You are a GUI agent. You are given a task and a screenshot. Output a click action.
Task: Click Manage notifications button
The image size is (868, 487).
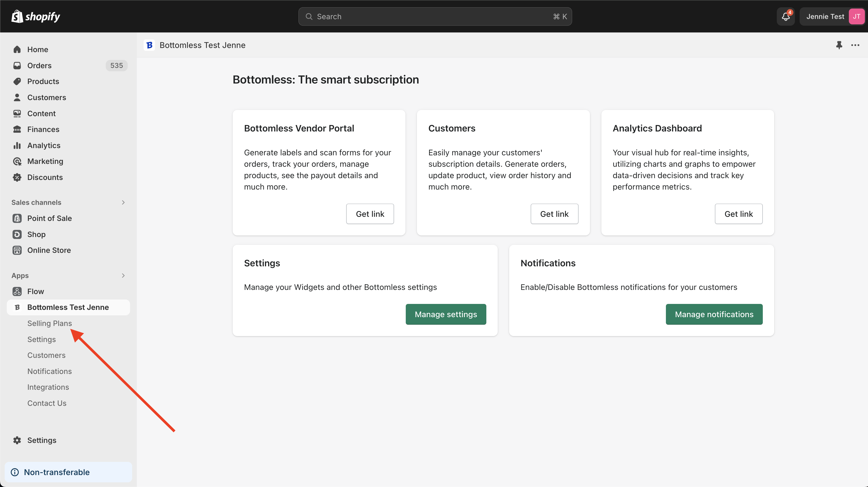(x=714, y=314)
